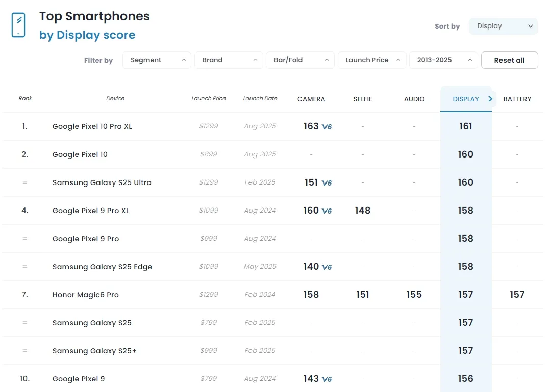
Task: Open the Bar/Fold filter
Action: pyautogui.click(x=300, y=60)
